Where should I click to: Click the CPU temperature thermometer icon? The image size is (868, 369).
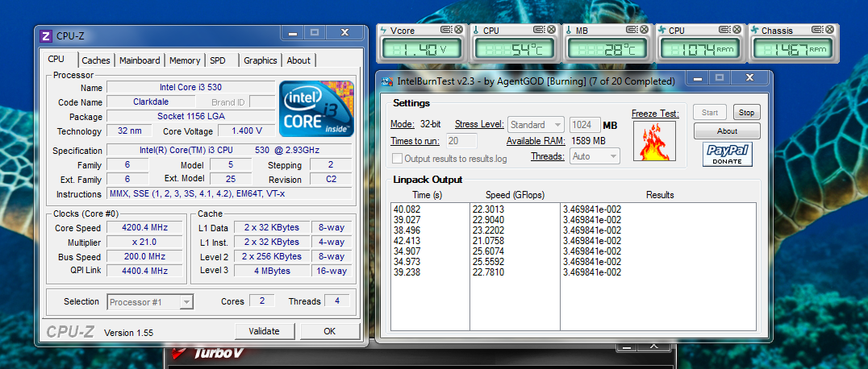pos(476,31)
